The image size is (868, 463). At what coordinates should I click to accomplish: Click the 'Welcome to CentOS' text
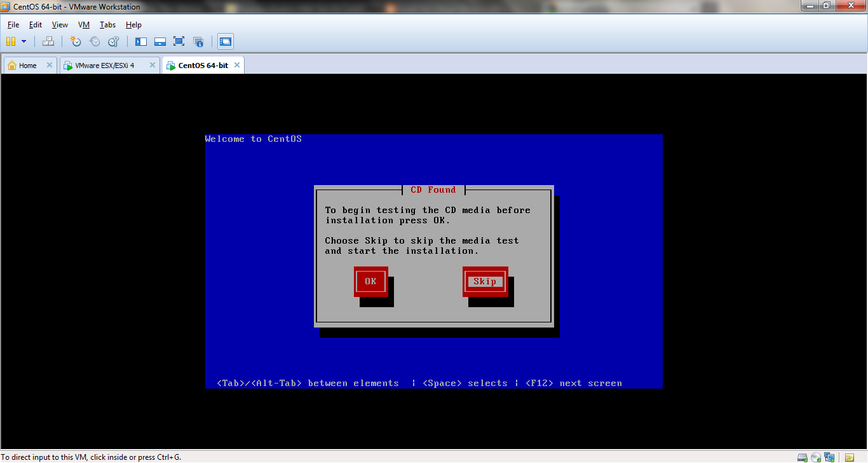click(x=254, y=139)
